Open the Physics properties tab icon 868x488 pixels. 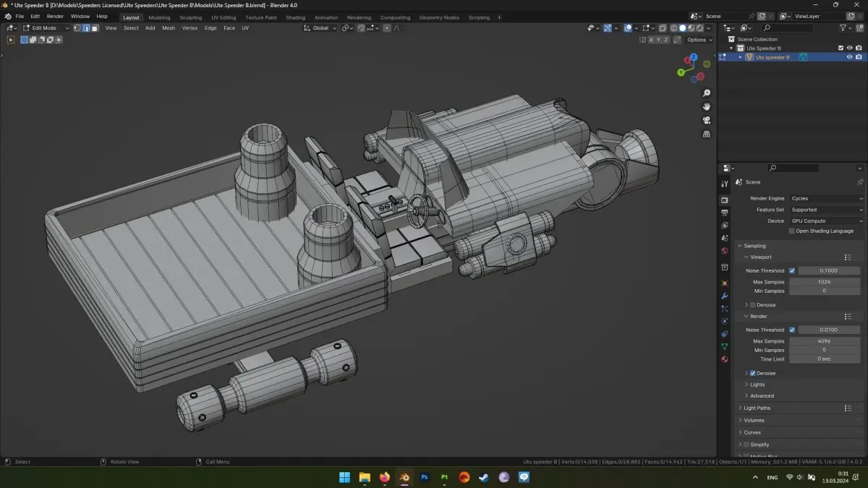pos(724,321)
